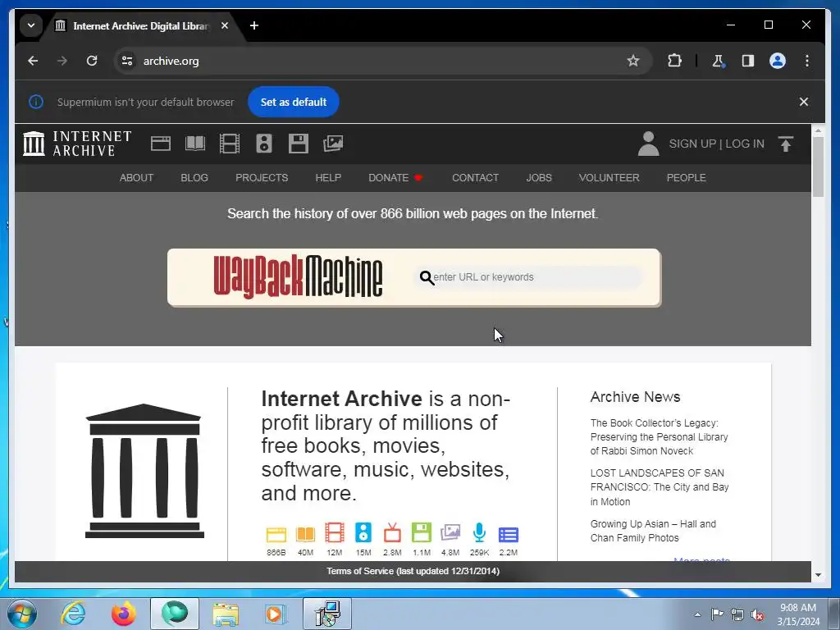View site information icon in address bar
840x630 pixels.
[x=127, y=61]
